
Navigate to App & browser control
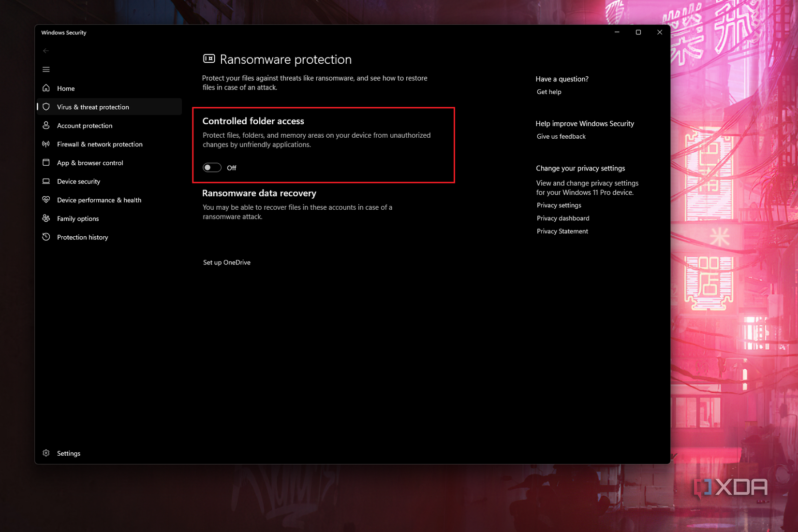[109, 163]
